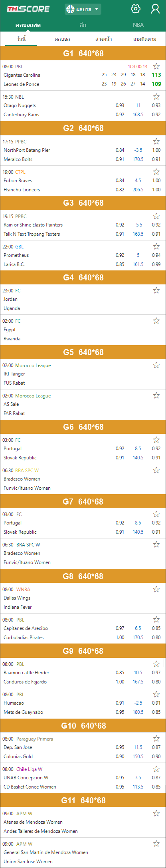The image size is (166, 868).
Task: Open the Egypt vs Rwanda match row
Action: pos(83,330)
